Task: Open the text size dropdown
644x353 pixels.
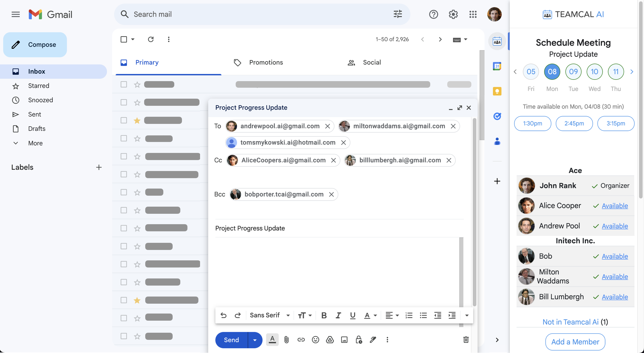Action: pos(305,315)
